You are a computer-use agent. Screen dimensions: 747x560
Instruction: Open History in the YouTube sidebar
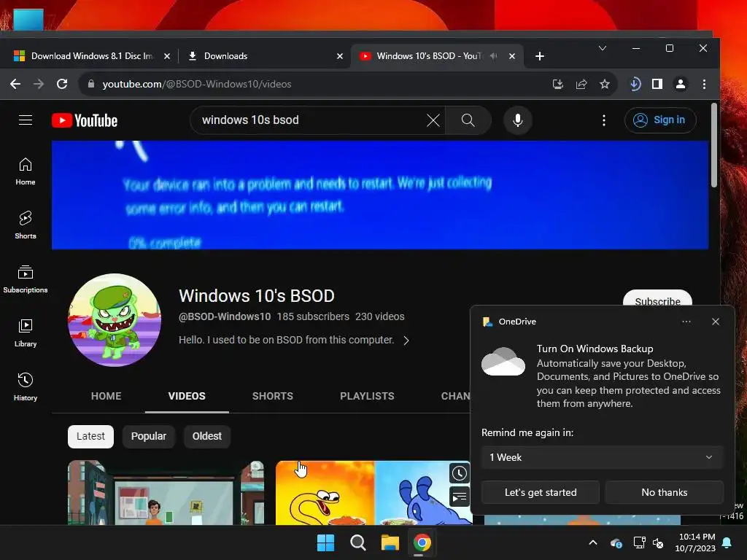pos(26,386)
